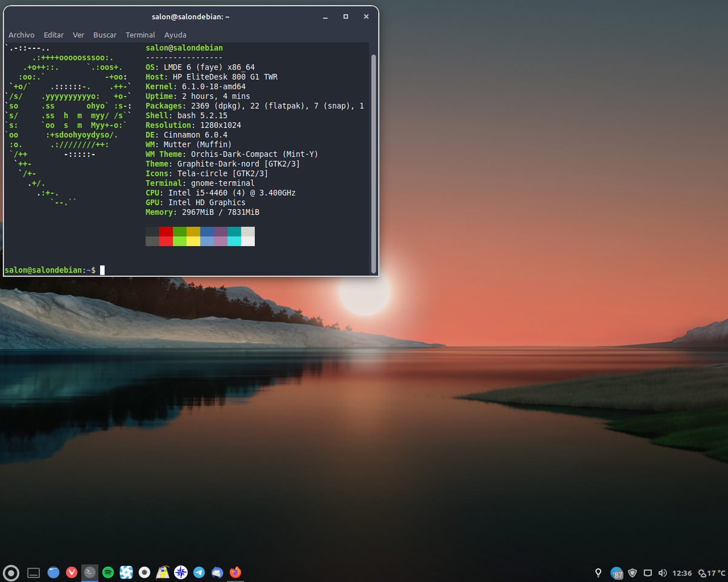Click the 'WM: Mutter (Muffin)' line
Screen dimensions: 728x582
click(189, 144)
